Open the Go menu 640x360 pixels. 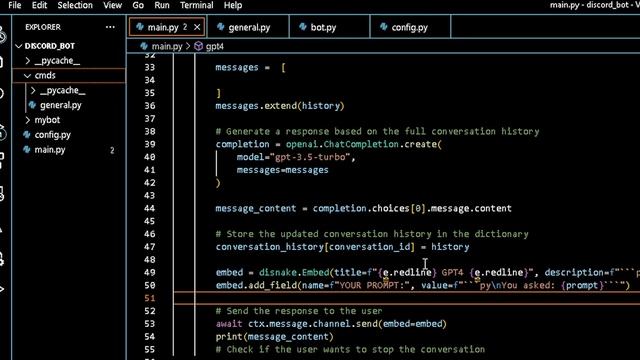(x=138, y=5)
